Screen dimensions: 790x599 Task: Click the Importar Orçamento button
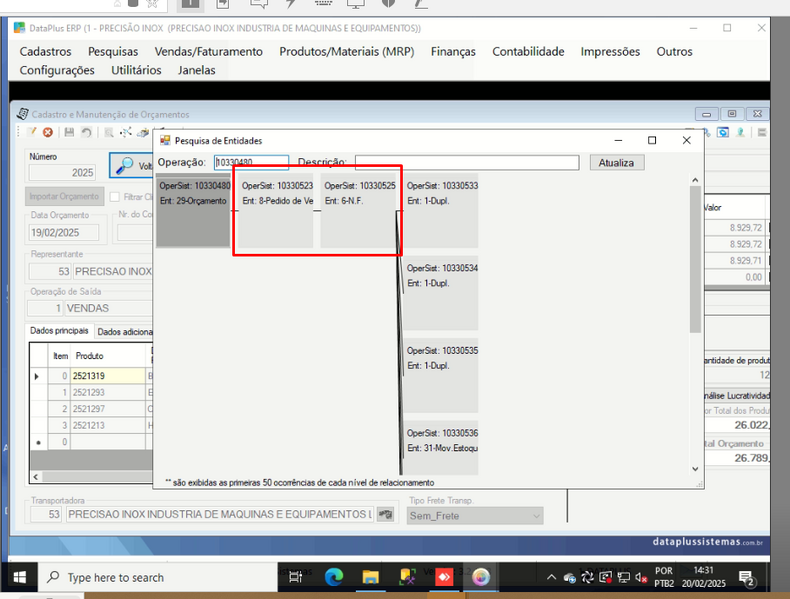point(64,196)
